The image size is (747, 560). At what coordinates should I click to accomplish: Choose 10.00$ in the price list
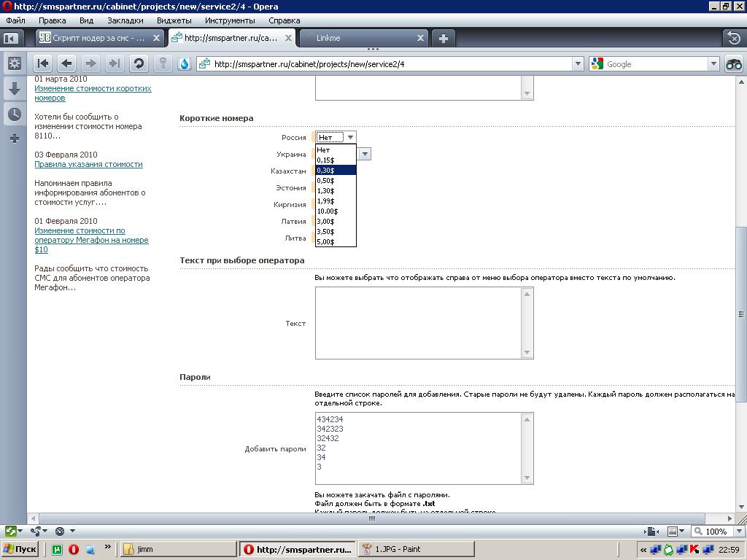(336, 211)
